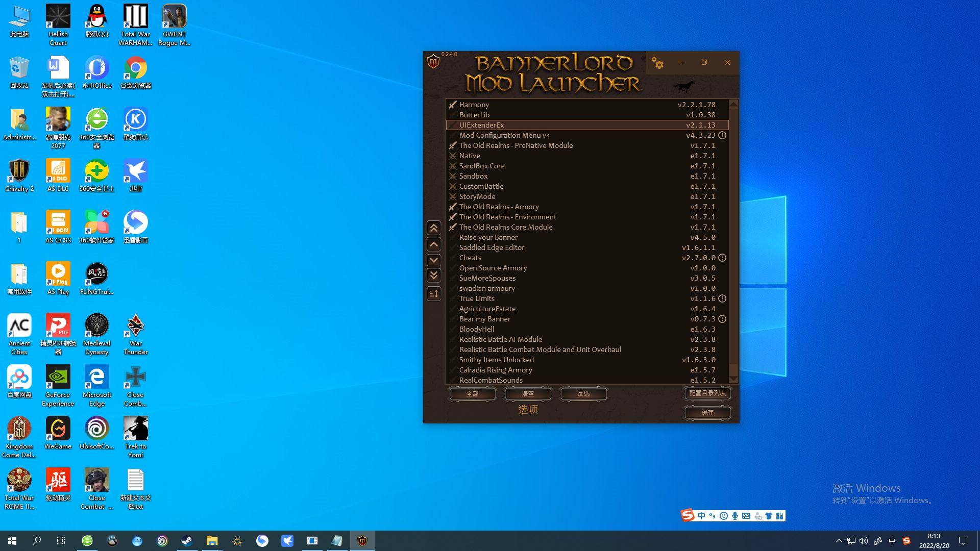Toggle the Harmony mod checkbox

[453, 105]
